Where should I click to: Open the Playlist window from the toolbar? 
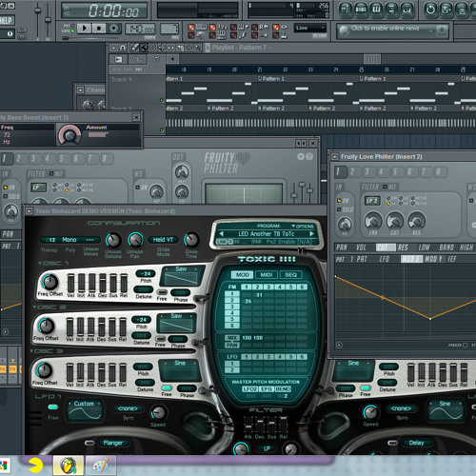346,10
